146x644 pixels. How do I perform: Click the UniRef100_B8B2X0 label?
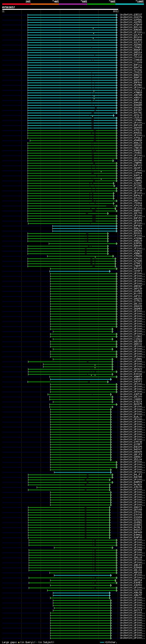tap(131, 75)
